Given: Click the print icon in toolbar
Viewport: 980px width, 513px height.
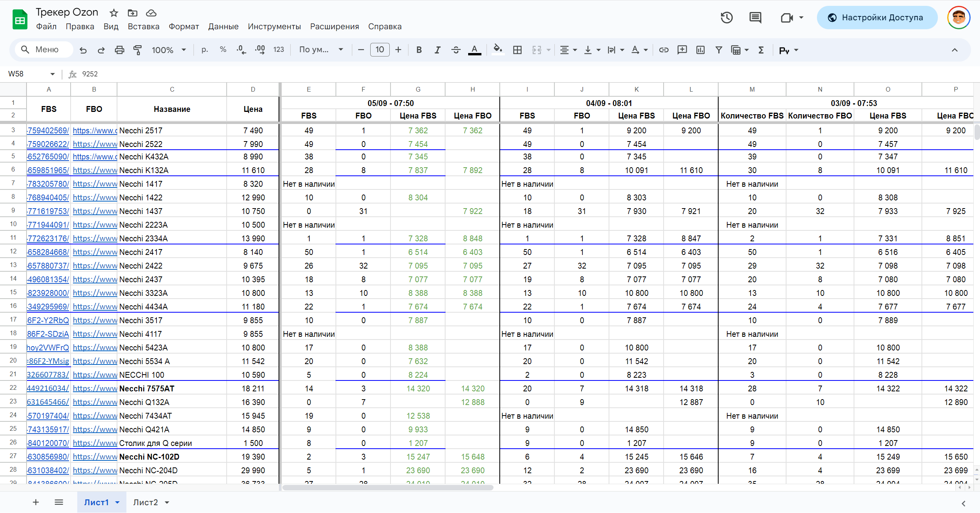Looking at the screenshot, I should 119,50.
